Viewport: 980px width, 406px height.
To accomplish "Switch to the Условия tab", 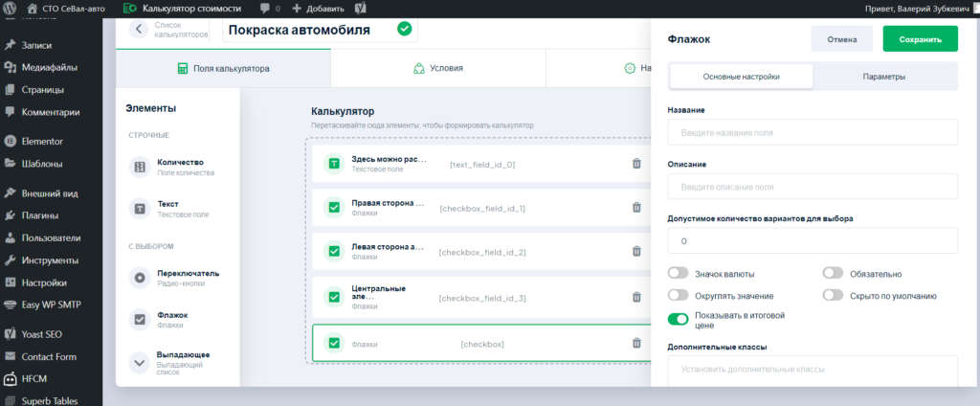I will tap(438, 68).
